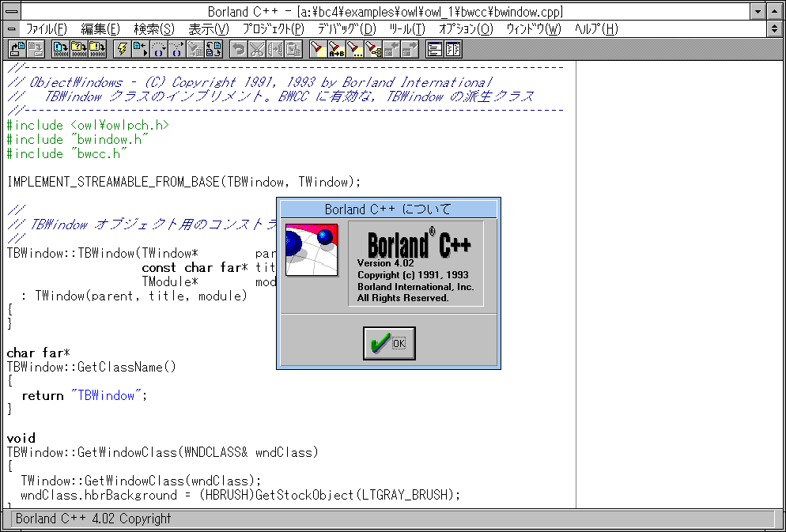Click the Borland C++ logo text
This screenshot has height=532, width=786.
(419, 243)
